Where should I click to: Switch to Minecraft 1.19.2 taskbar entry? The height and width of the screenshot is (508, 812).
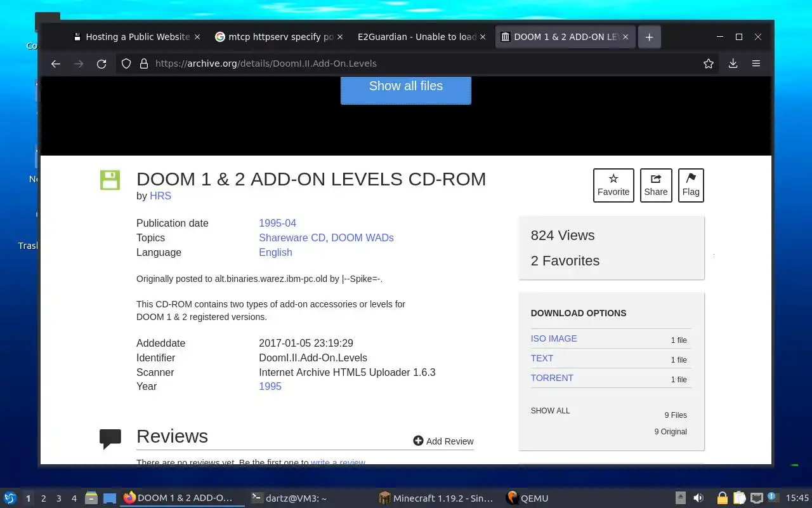pyautogui.click(x=436, y=498)
